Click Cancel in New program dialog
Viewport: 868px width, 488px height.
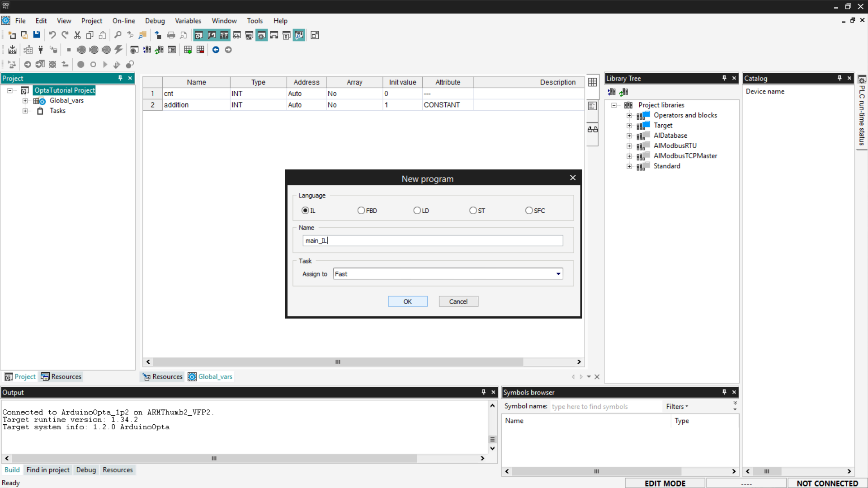click(x=458, y=301)
